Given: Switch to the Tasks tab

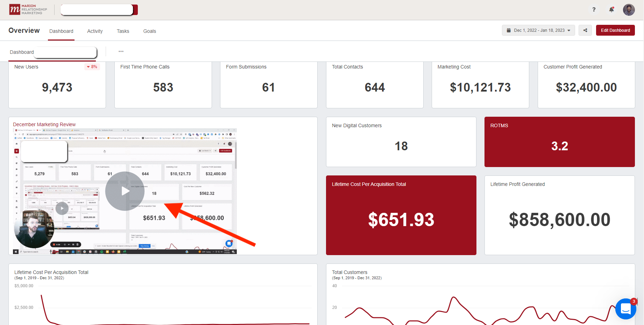Looking at the screenshot, I should coord(123,31).
